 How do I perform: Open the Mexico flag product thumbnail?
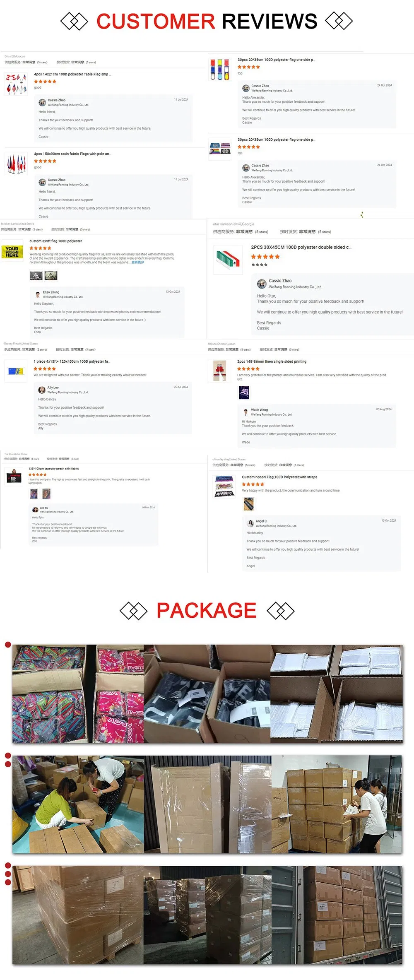228,260
